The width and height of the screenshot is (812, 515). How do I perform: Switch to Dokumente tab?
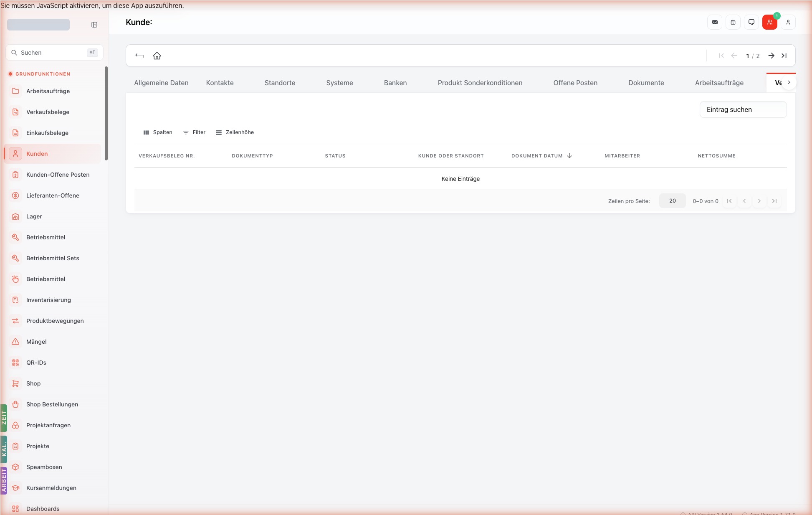[x=646, y=83]
